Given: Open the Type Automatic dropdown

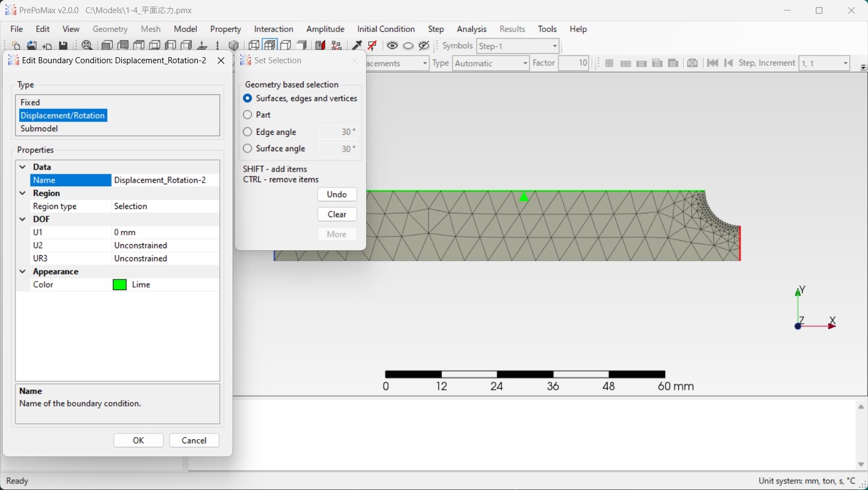Looking at the screenshot, I should click(525, 63).
